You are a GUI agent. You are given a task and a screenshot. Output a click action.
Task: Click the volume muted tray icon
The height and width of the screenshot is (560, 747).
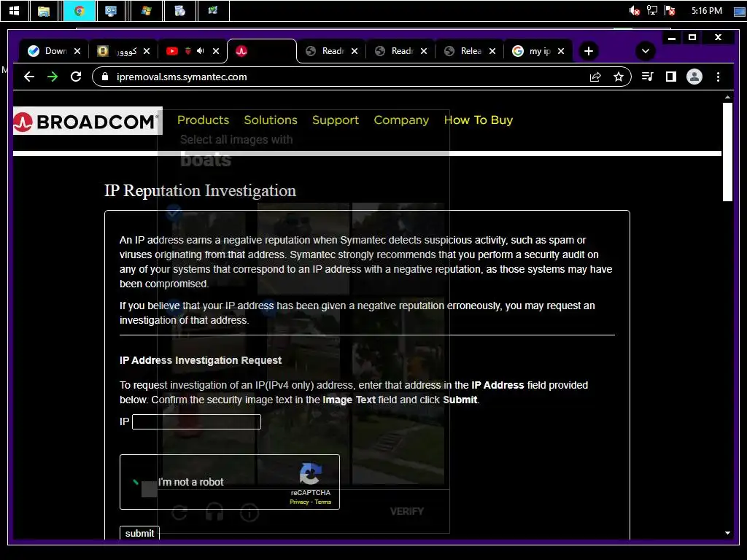tap(635, 10)
